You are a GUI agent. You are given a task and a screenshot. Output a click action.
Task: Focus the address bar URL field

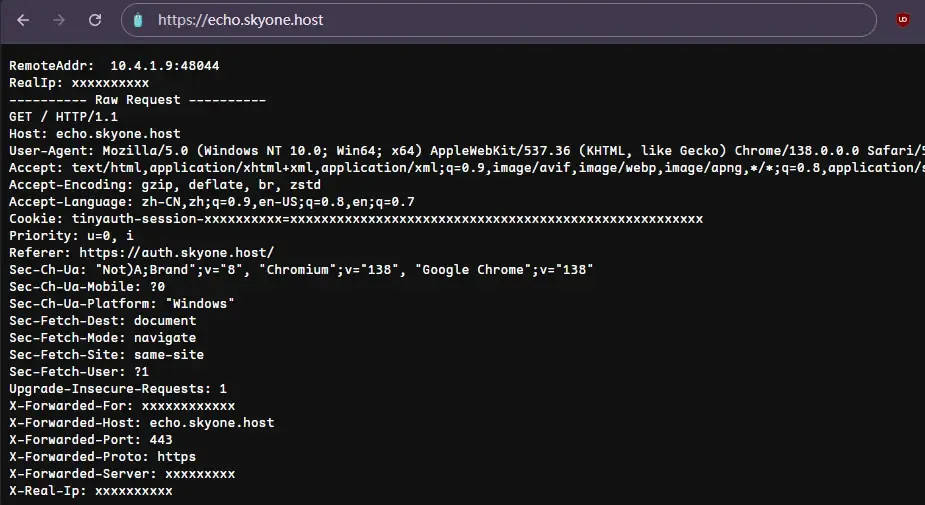point(400,20)
